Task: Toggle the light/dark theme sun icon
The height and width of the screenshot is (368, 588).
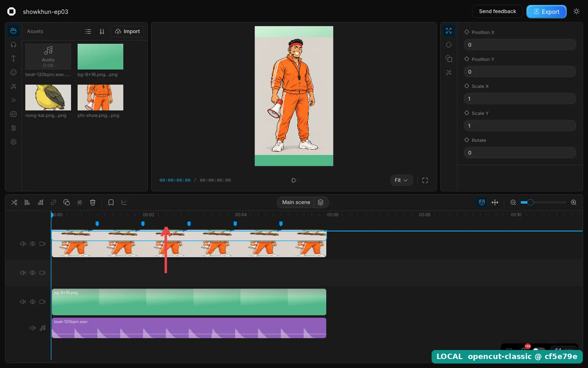Action: 577,11
